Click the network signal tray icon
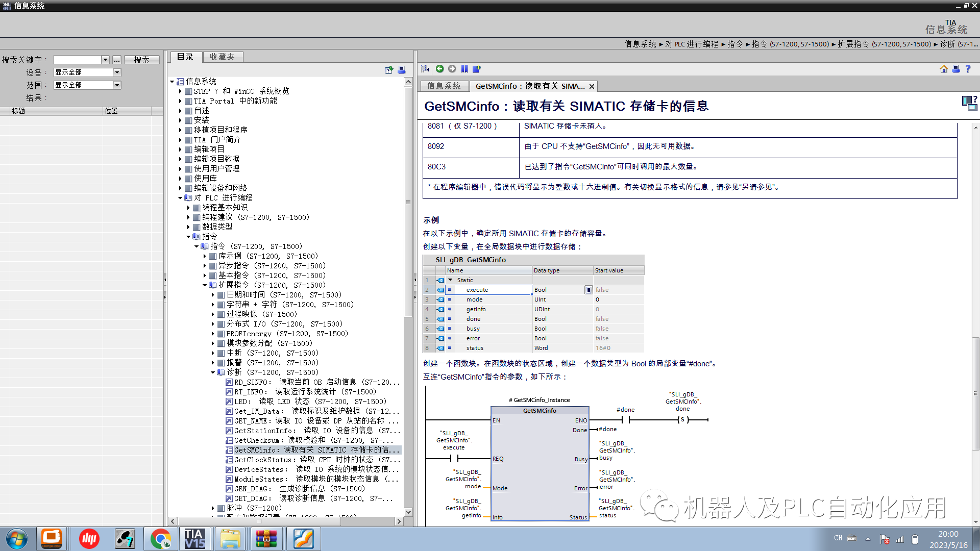 [x=900, y=539]
